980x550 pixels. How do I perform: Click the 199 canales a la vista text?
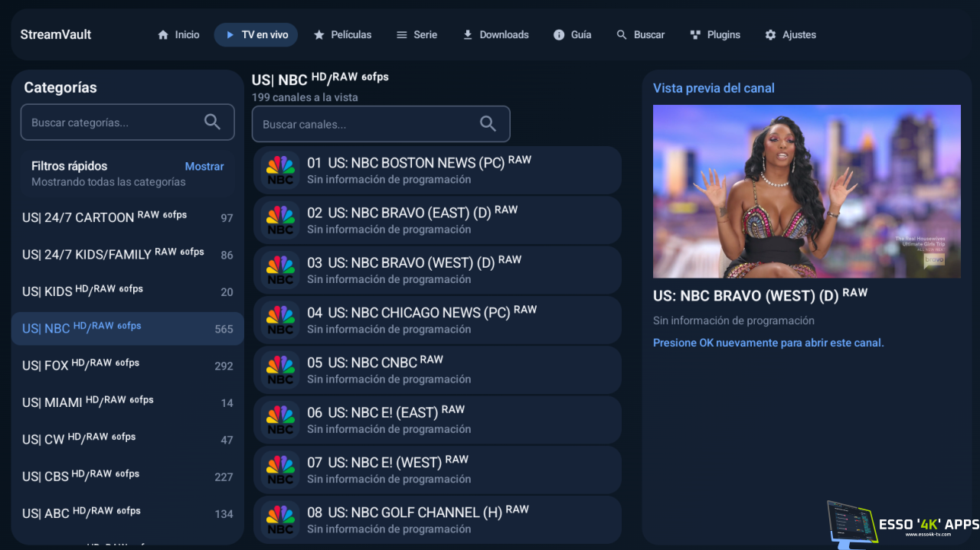click(x=305, y=97)
